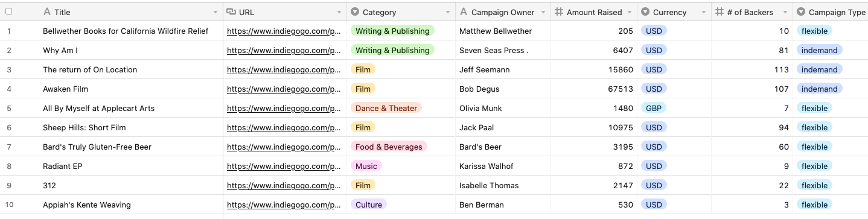The image size is (868, 219).
Task: Select the title cell 'The return of On Location'
Action: point(90,69)
